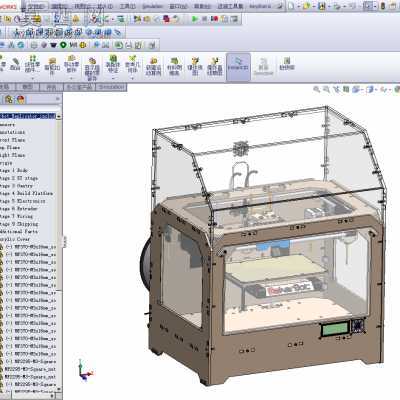Open dropdown arrow next to Print icon
This screenshot has height=400, width=400.
(344, 6)
